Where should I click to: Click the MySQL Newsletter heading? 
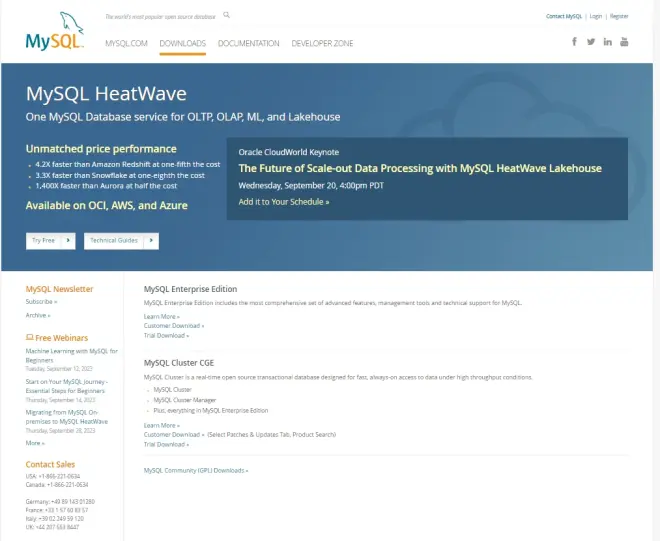click(59, 289)
